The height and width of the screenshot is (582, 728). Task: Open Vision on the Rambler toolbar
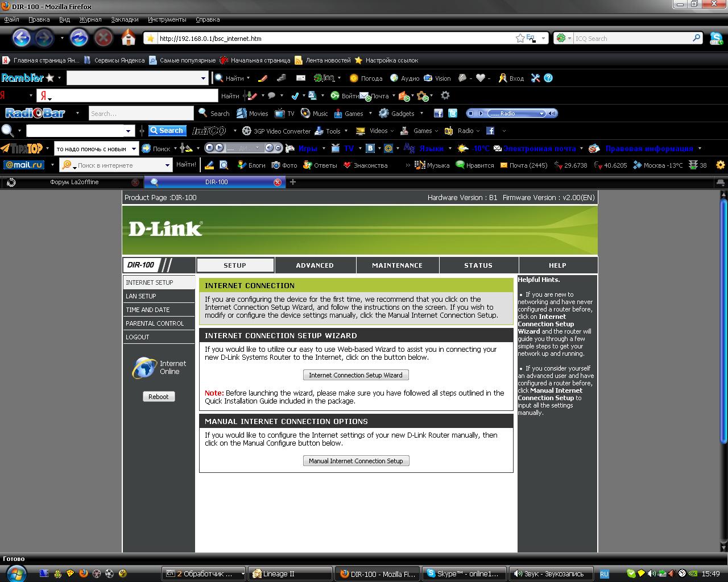tap(437, 78)
